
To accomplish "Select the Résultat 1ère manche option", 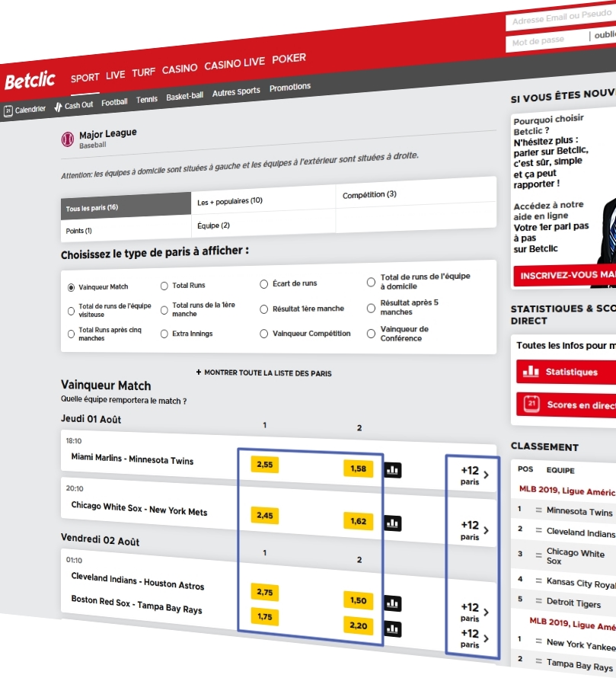I will [263, 309].
